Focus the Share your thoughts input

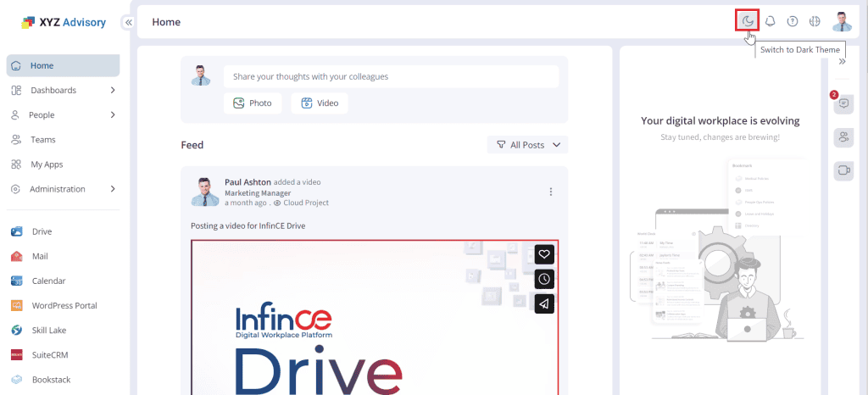click(392, 76)
